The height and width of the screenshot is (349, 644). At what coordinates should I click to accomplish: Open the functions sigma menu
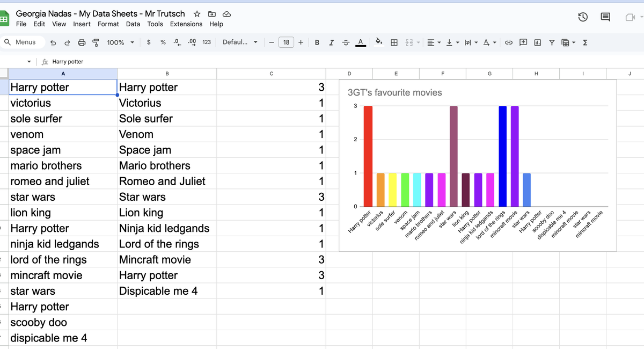(585, 42)
